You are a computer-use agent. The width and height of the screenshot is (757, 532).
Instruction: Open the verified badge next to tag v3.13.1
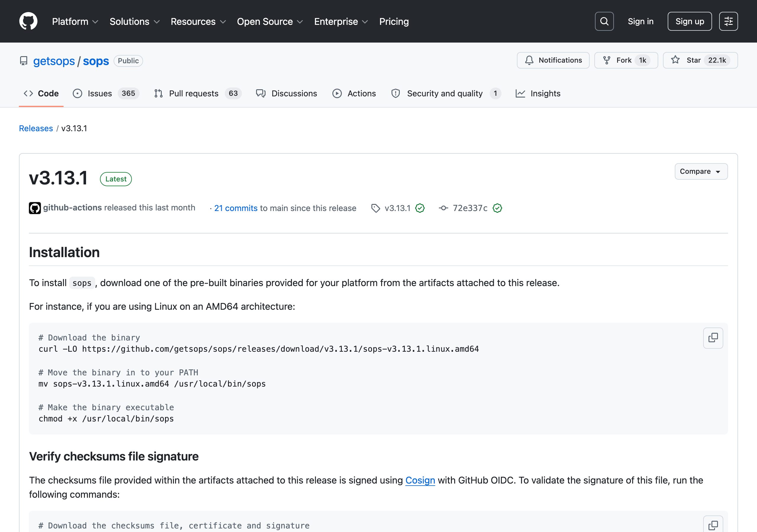tap(420, 208)
